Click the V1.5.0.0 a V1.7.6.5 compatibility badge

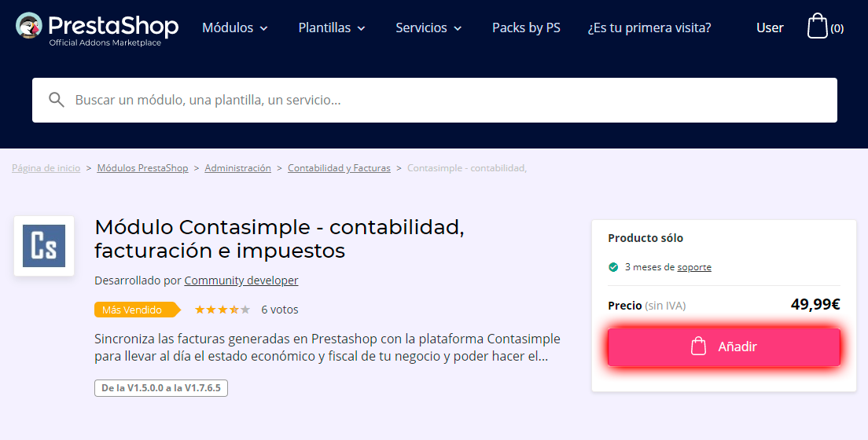click(161, 388)
